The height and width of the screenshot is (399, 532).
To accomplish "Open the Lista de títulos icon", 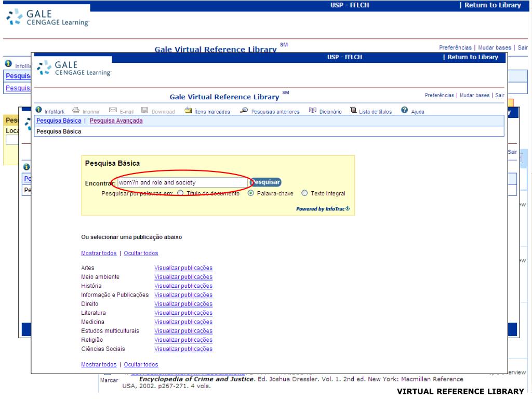I will pos(353,110).
